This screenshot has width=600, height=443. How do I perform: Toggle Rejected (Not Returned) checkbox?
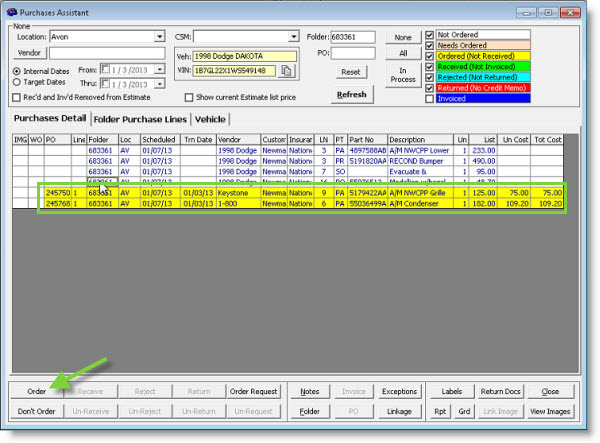(x=429, y=78)
